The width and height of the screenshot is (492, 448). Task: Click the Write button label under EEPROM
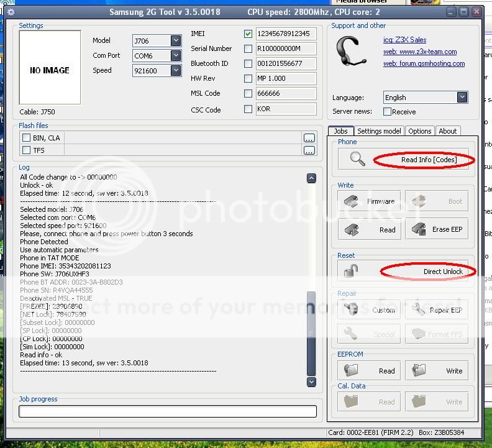point(454,371)
